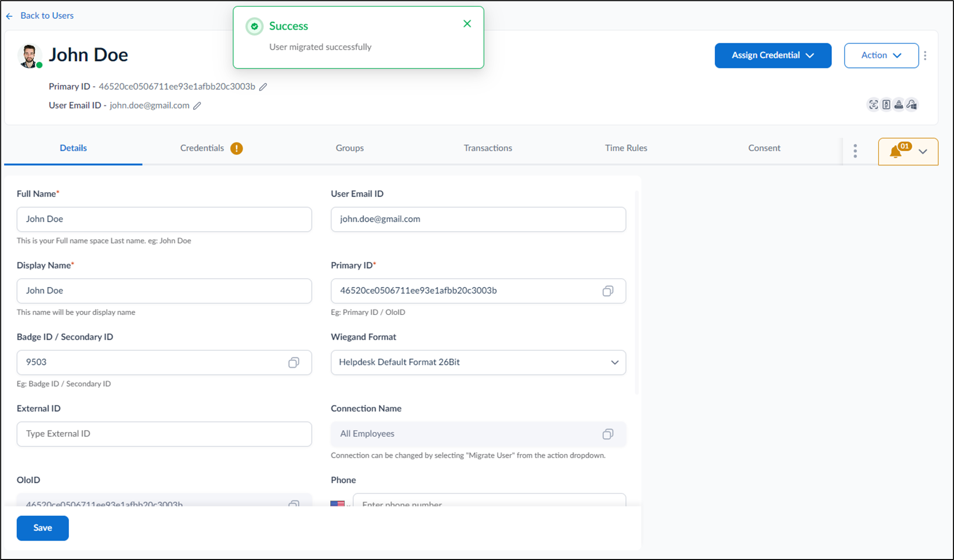
Task: Expand the notification panel chevron
Action: [x=923, y=152]
